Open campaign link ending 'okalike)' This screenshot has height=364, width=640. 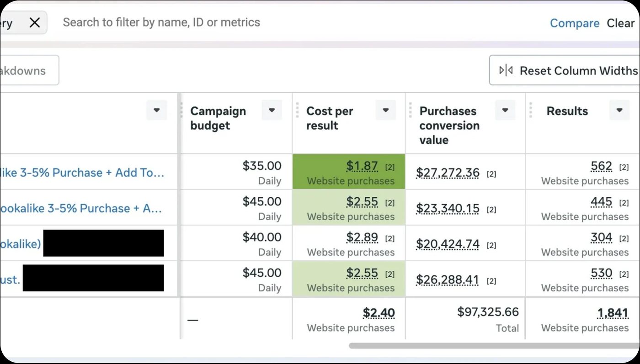pyautogui.click(x=21, y=244)
